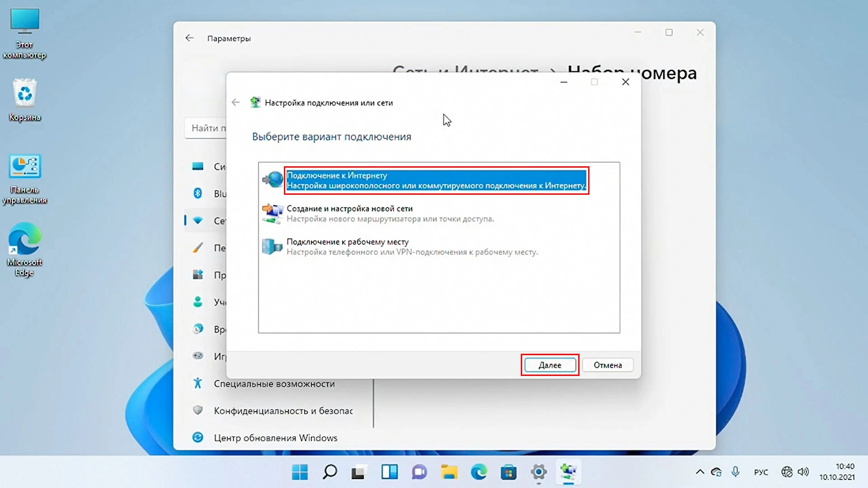Image resolution: width=868 pixels, height=488 pixels.
Task: Open Конфиденциальность и безопасность section
Action: tap(283, 411)
